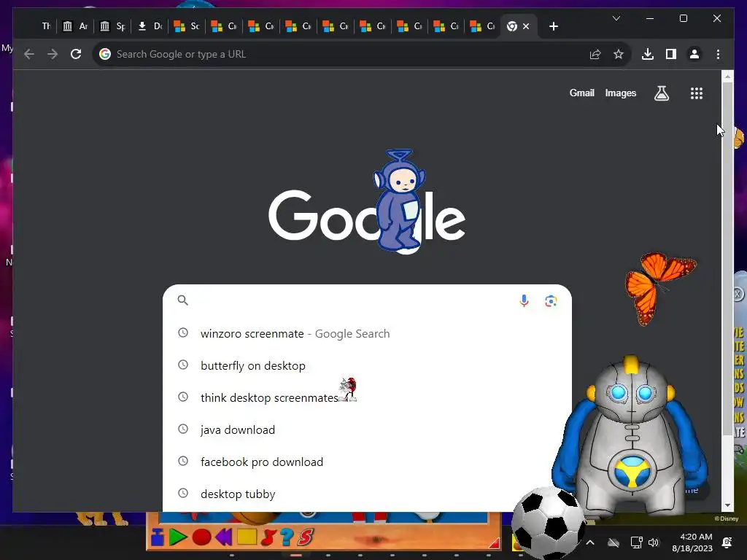
Task: Start voice search with the microphone
Action: (524, 301)
